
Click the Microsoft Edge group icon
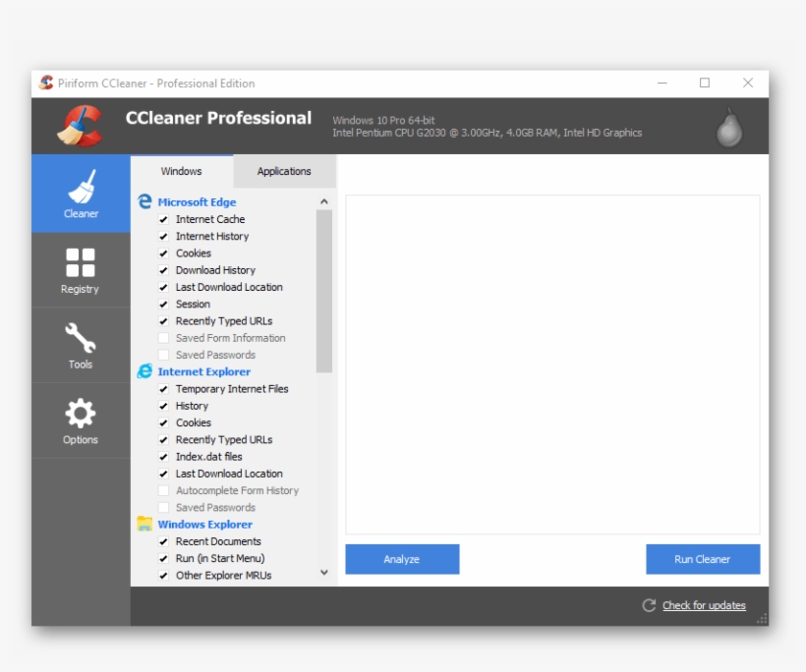pyautogui.click(x=144, y=201)
